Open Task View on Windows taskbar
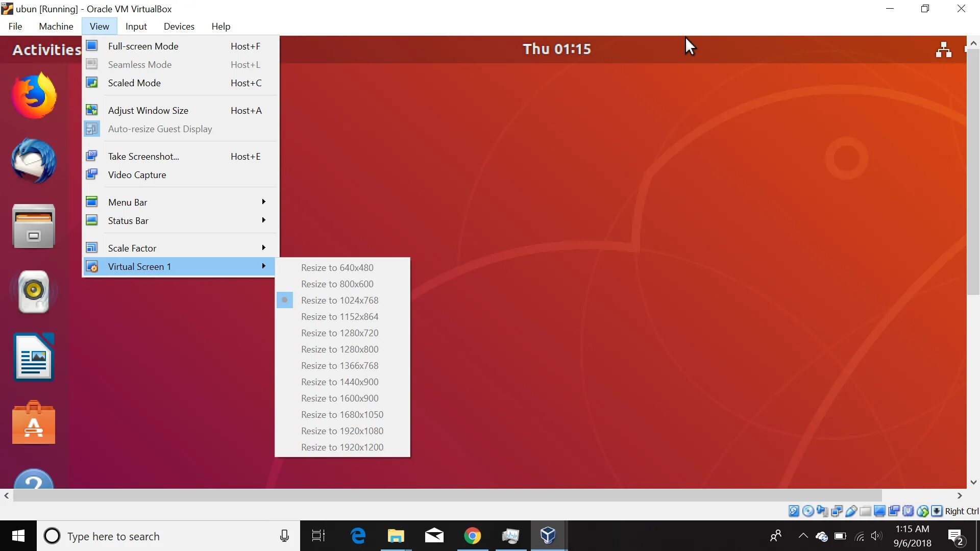The height and width of the screenshot is (551, 980). [x=318, y=536]
